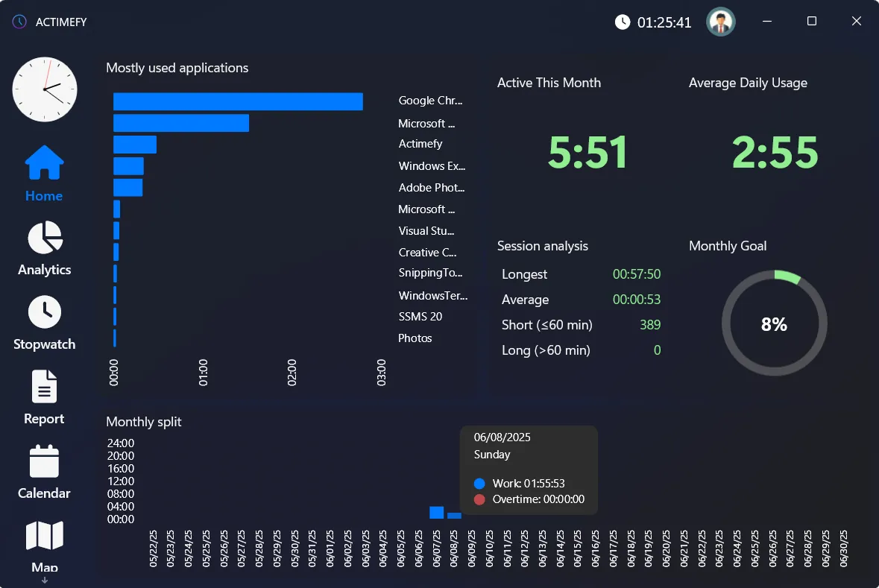879x588 pixels.
Task: Click the Longest session value 00:57:50
Action: point(637,274)
